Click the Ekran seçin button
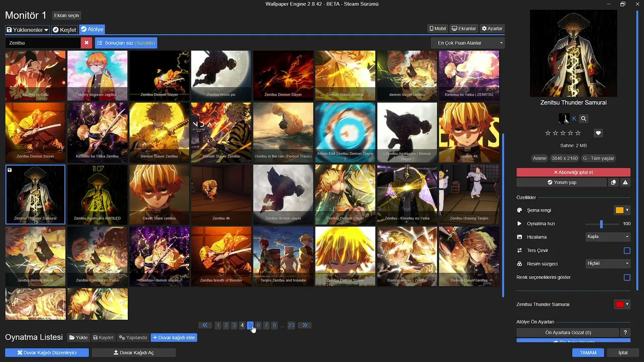 pyautogui.click(x=67, y=16)
